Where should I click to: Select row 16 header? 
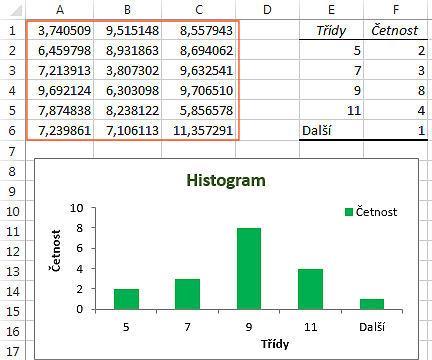point(13,331)
